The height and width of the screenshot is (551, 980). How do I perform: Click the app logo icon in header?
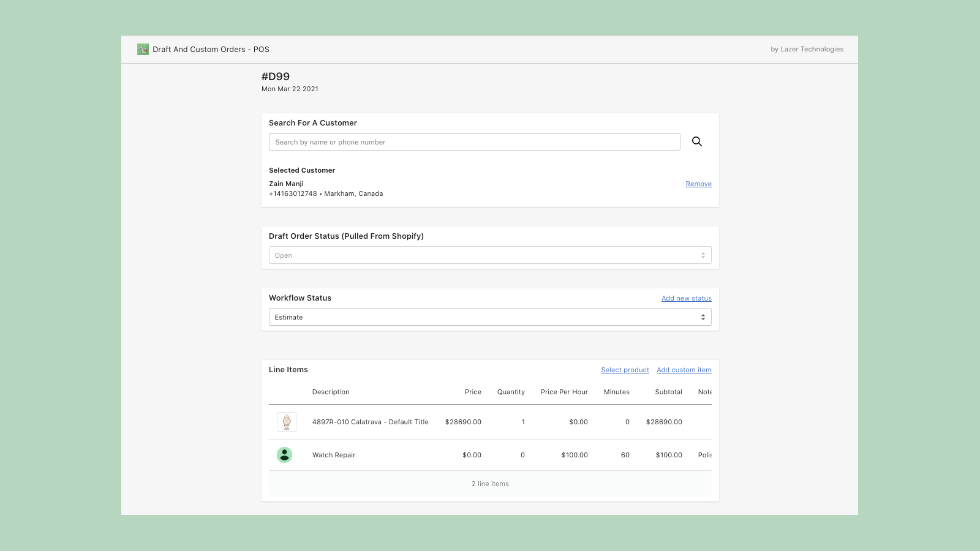[x=143, y=50]
